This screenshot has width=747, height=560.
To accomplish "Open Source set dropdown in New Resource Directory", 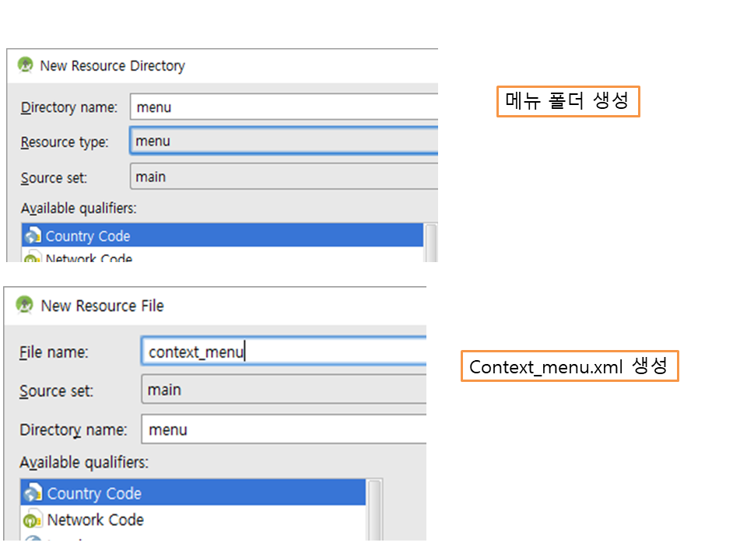I will 282,177.
